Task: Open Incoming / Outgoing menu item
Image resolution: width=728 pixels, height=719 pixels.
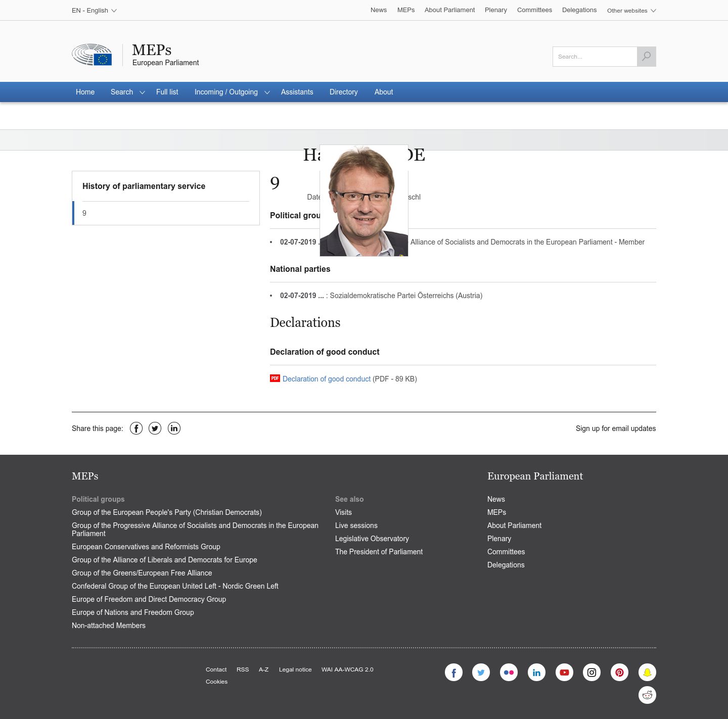Action: tap(226, 92)
